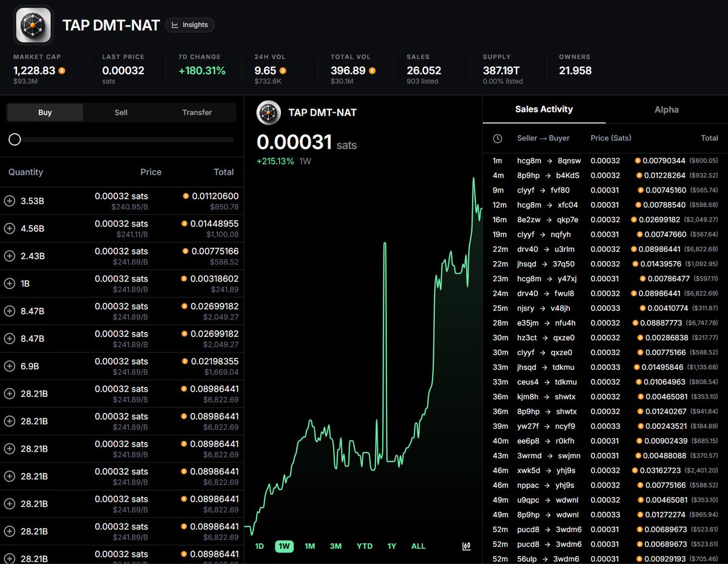Click bitcoin icon in 8e2zw → qkp7e sale
This screenshot has height=564, width=728.
[x=634, y=220]
